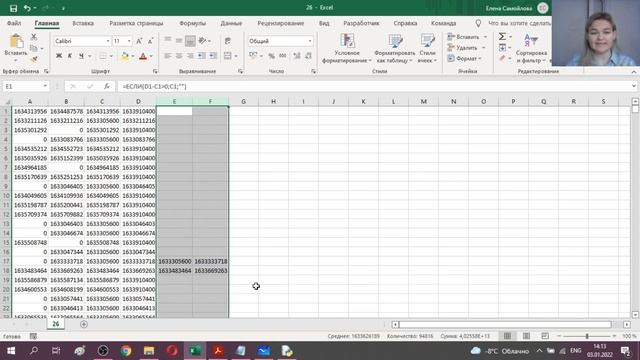Viewport: 640px width, 360px height.
Task: Click the Copy icon in the clipboard group
Action: (34, 48)
